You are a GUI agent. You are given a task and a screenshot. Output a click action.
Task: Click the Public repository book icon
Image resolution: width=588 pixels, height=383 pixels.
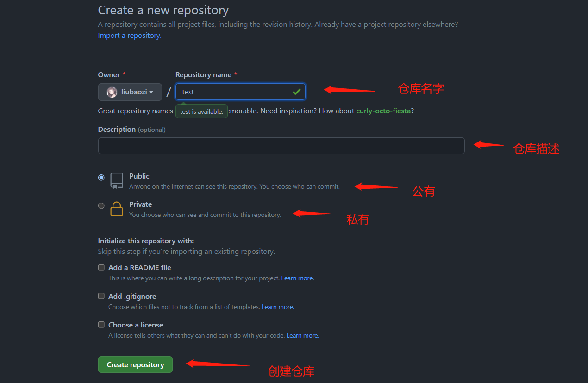point(117,181)
